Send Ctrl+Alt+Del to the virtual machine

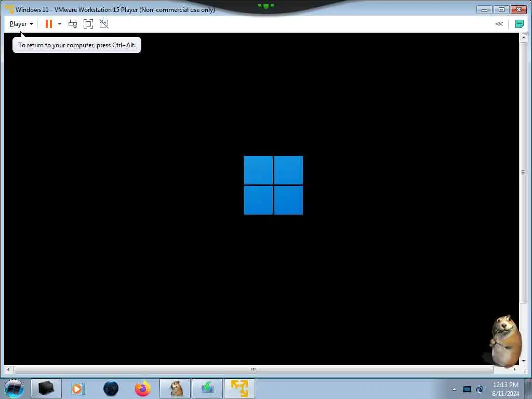73,24
